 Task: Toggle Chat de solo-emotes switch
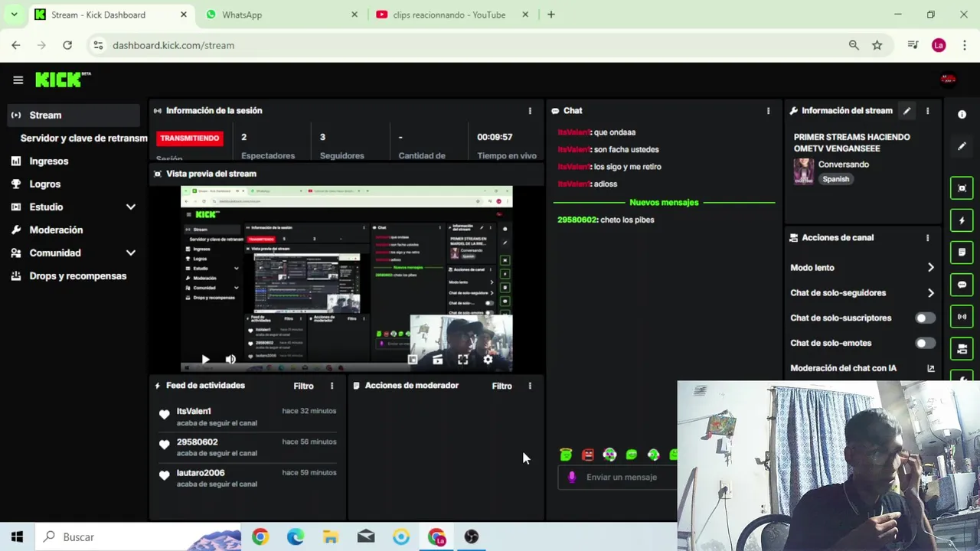(925, 343)
